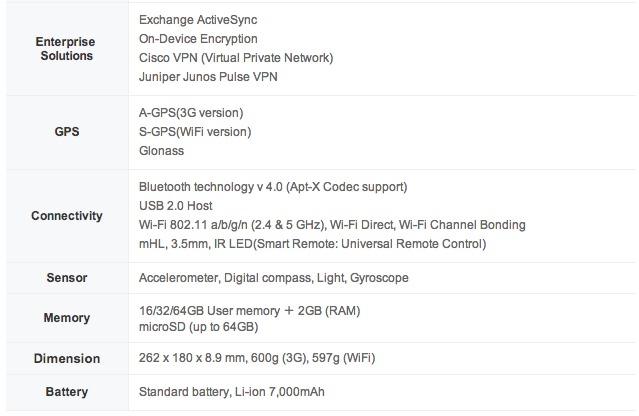This screenshot has height=416, width=639.
Task: Select the mHL, 3.5mm, IR LED line
Action: point(311,244)
